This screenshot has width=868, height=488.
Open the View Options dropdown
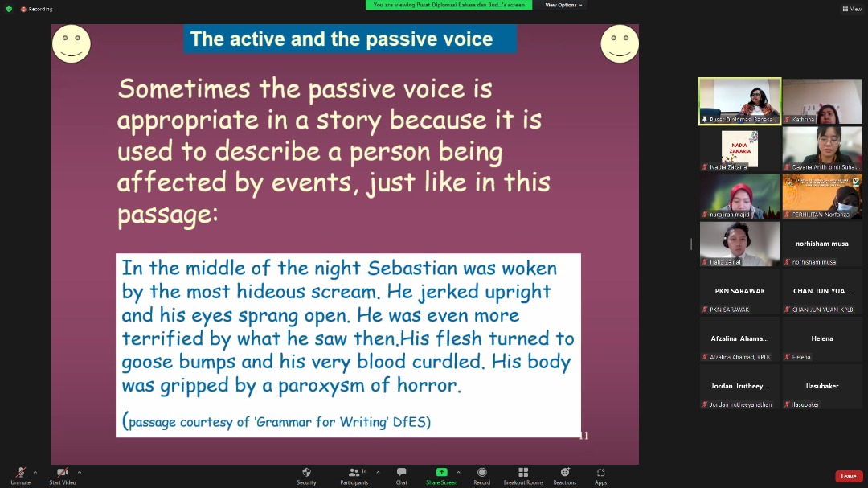[x=564, y=5]
